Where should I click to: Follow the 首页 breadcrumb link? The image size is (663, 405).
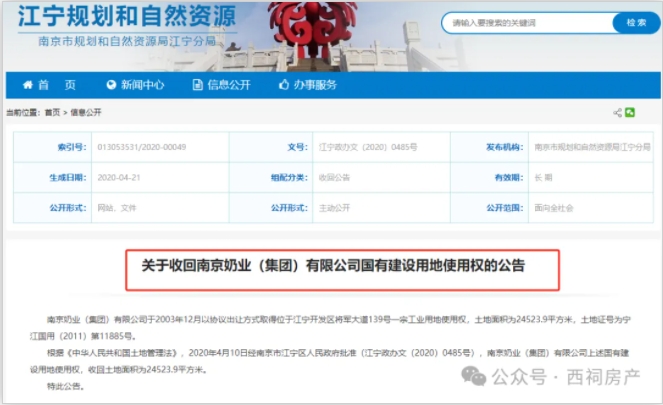52,113
